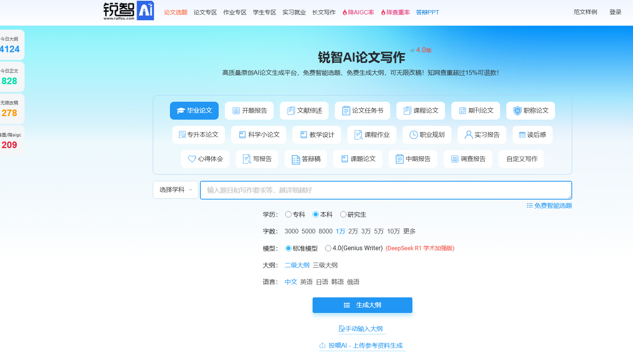Open 论文选题 nav item
The image size is (633, 364).
click(x=176, y=12)
